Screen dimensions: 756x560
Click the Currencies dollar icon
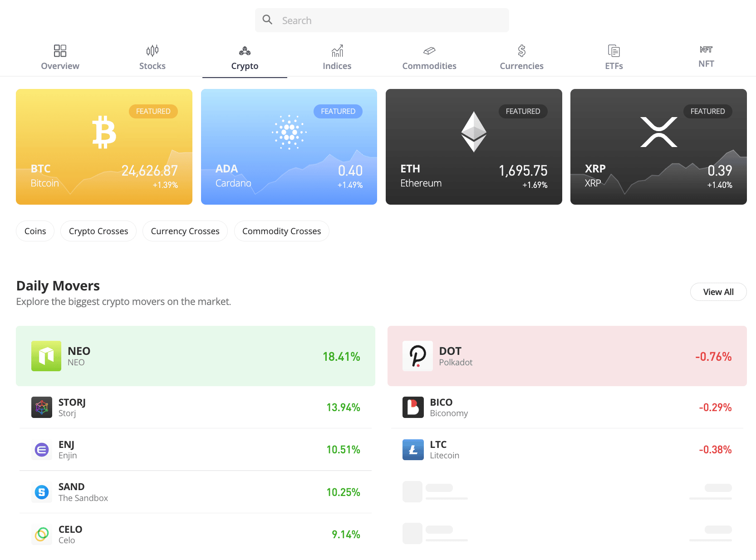pyautogui.click(x=522, y=50)
